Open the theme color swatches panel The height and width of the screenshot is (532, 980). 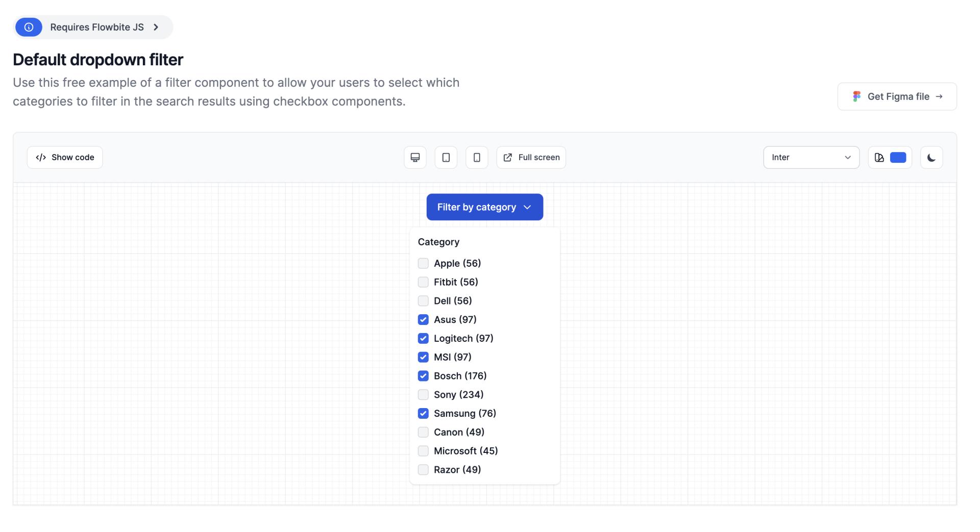point(879,157)
